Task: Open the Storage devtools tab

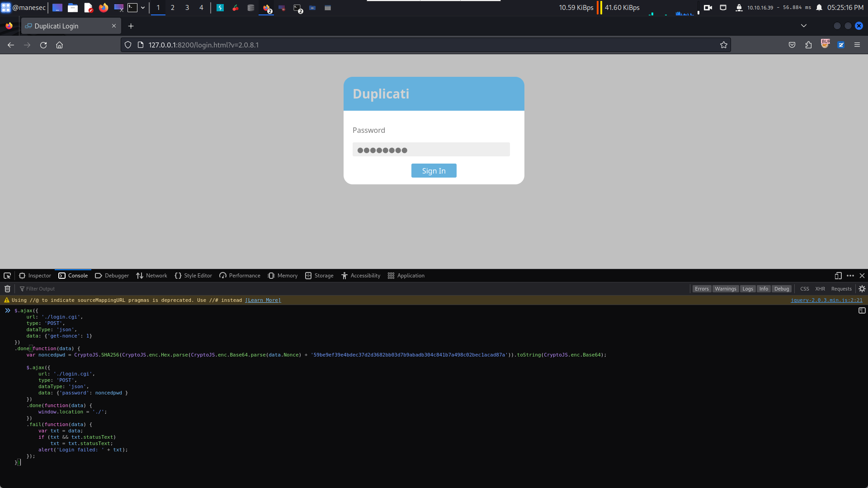Action: point(319,276)
